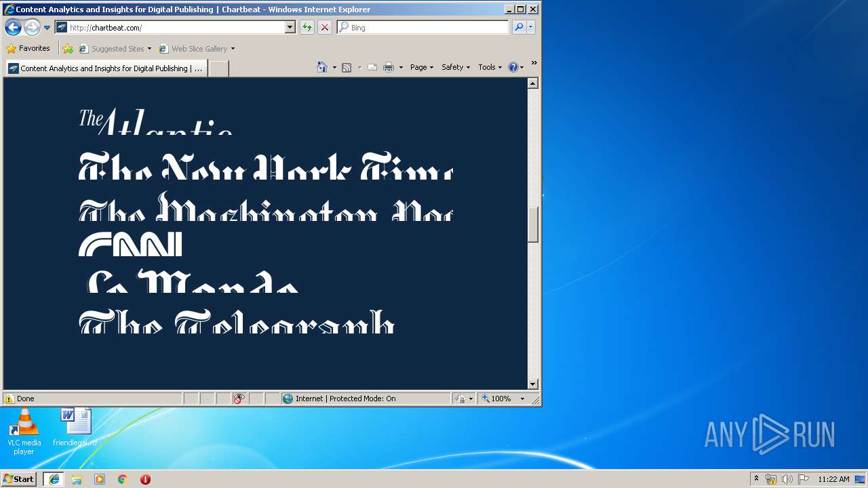The height and width of the screenshot is (488, 868).
Task: Click The Telegraph logo
Action: [x=237, y=322]
